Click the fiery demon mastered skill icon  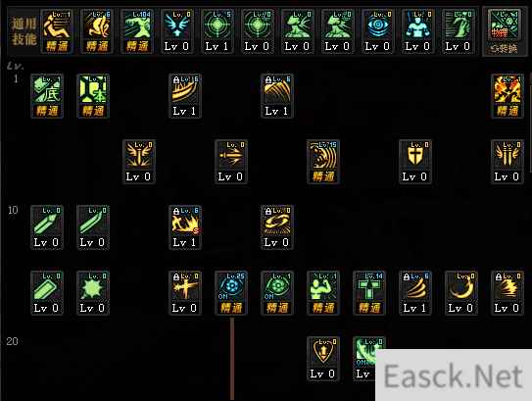(508, 96)
